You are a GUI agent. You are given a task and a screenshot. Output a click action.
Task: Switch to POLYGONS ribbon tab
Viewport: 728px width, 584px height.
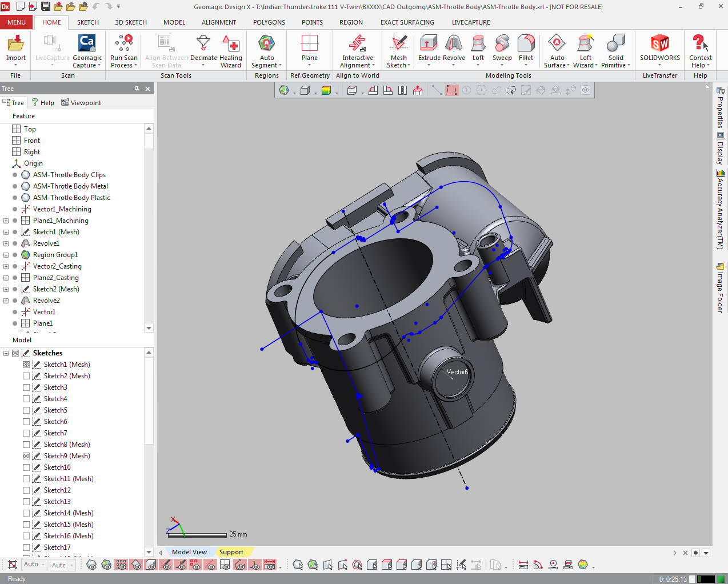click(269, 22)
